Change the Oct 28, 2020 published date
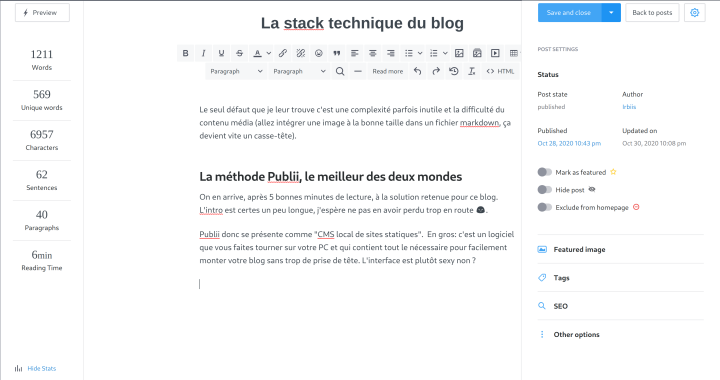 click(x=569, y=143)
